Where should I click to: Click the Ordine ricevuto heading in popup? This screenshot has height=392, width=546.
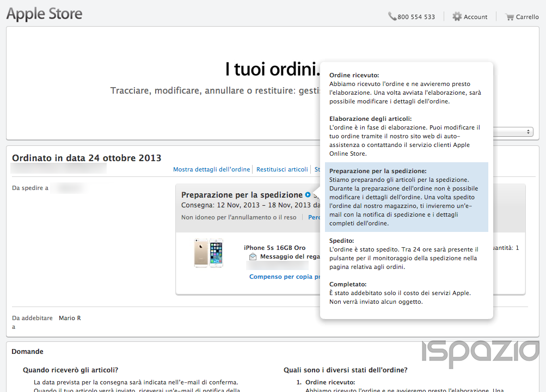point(354,75)
